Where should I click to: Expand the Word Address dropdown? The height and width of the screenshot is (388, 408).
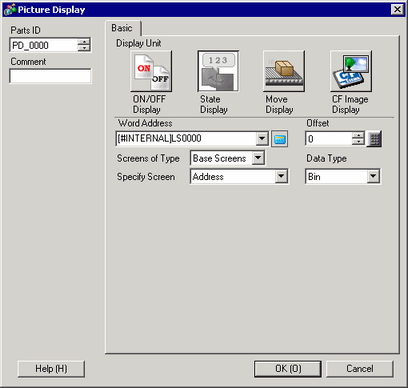click(x=262, y=139)
